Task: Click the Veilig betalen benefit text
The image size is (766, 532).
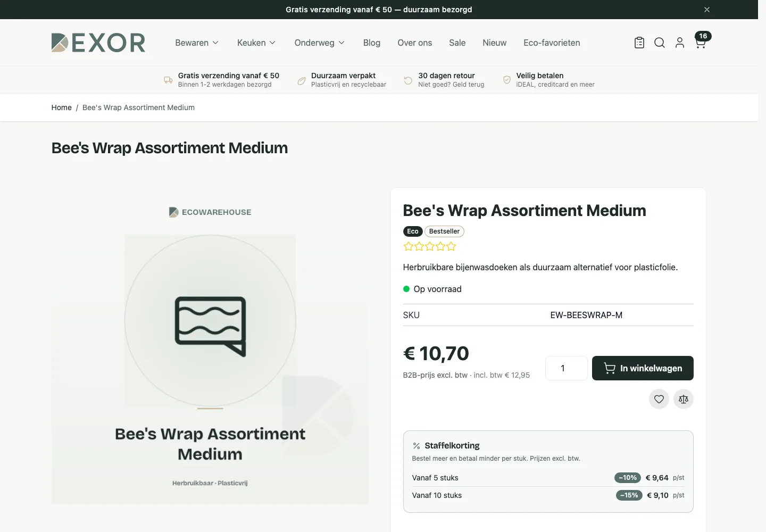Action: click(540, 76)
